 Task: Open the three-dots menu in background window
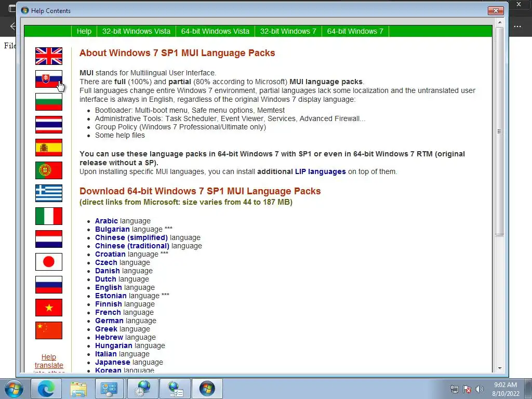pyautogui.click(x=517, y=26)
